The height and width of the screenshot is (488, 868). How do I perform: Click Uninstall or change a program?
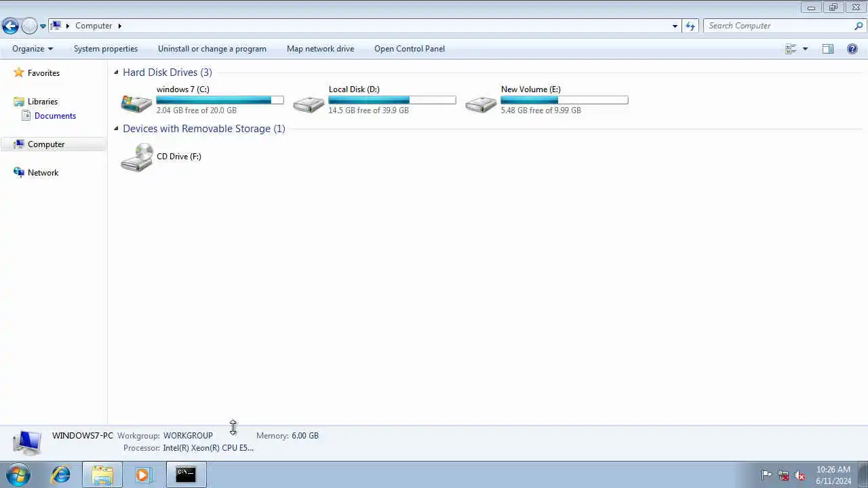click(212, 49)
